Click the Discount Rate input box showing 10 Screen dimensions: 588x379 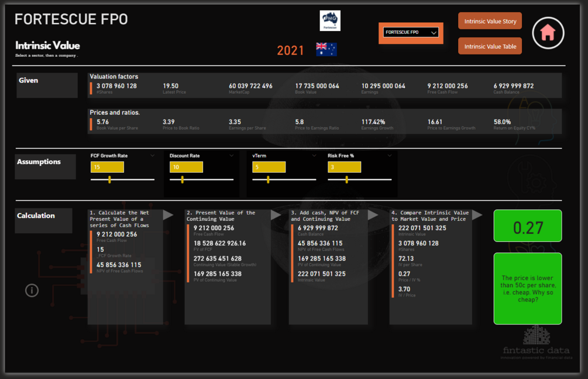[186, 167]
